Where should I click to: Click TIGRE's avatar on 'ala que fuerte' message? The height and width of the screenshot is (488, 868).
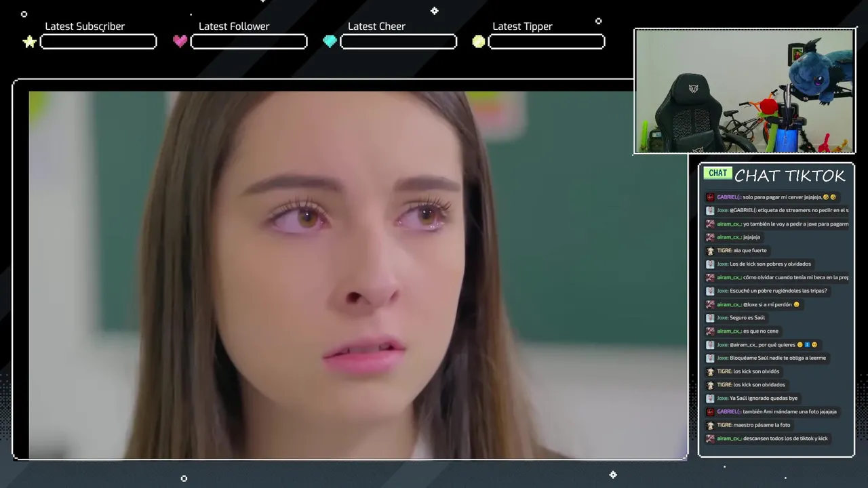click(710, 251)
